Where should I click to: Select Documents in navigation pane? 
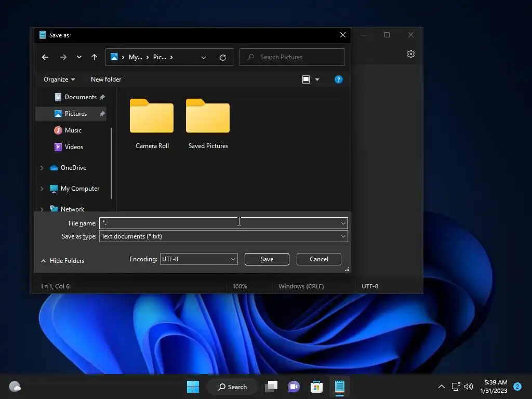(x=81, y=97)
